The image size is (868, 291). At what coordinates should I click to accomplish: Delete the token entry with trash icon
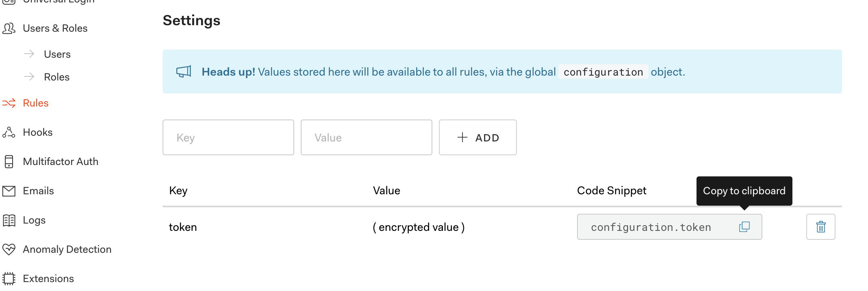click(820, 227)
